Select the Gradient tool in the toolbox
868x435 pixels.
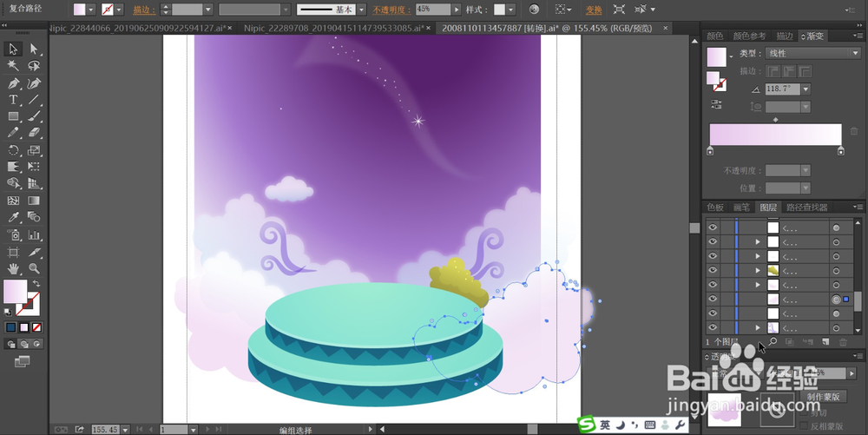click(x=34, y=201)
